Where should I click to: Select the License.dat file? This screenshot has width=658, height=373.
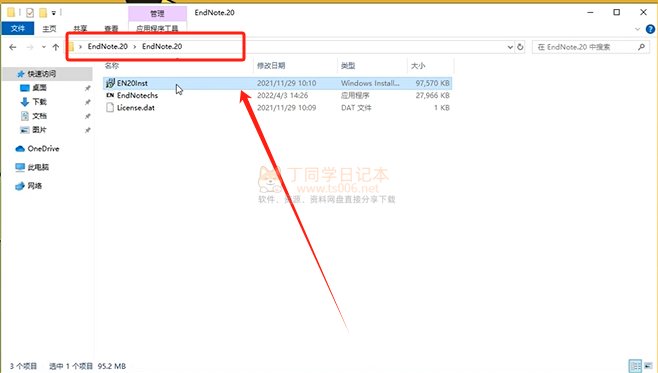[x=277, y=107]
